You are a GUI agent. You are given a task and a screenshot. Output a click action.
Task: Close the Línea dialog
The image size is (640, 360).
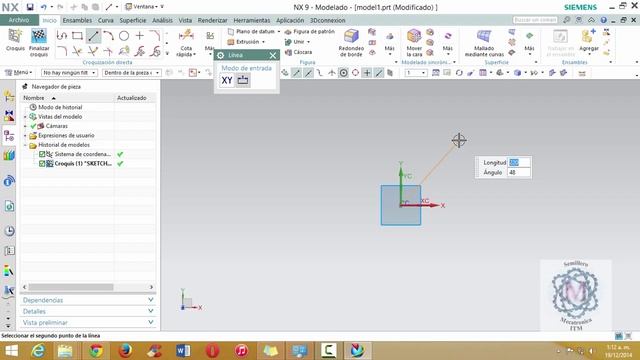273,55
